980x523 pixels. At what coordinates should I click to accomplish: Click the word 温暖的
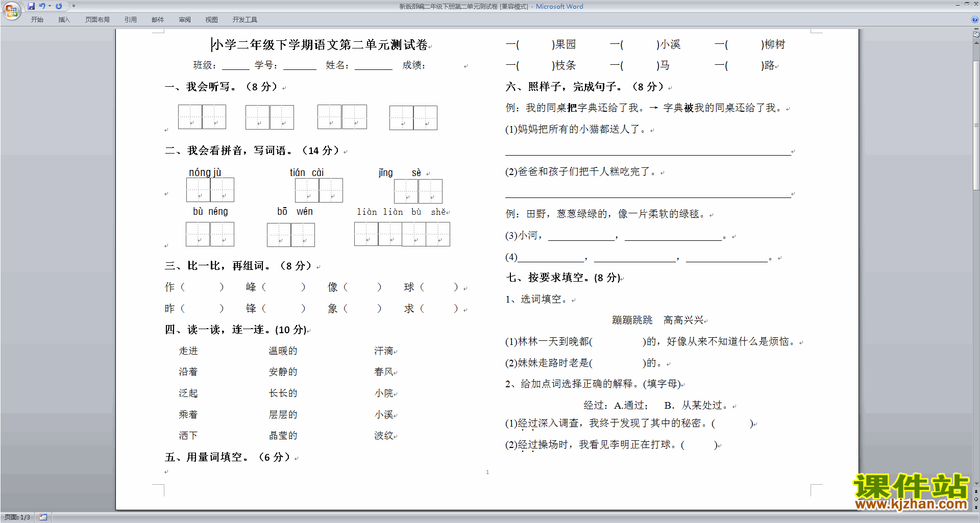click(283, 351)
